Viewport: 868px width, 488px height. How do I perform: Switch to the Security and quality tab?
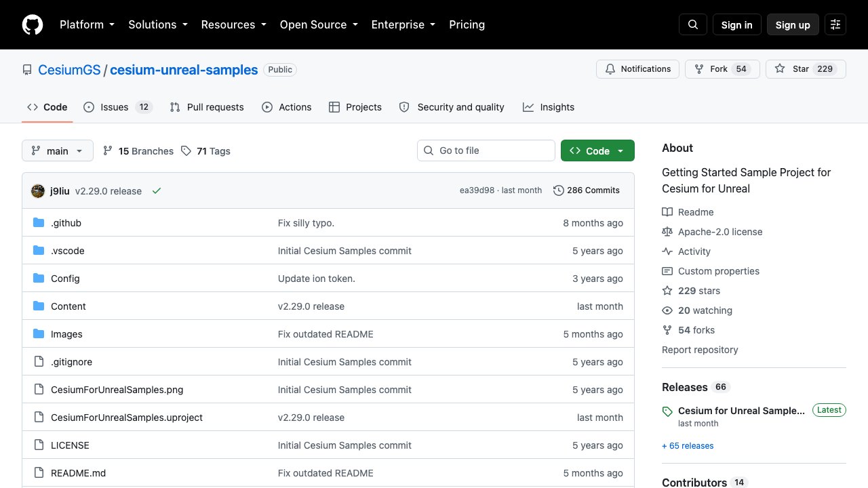tap(452, 107)
